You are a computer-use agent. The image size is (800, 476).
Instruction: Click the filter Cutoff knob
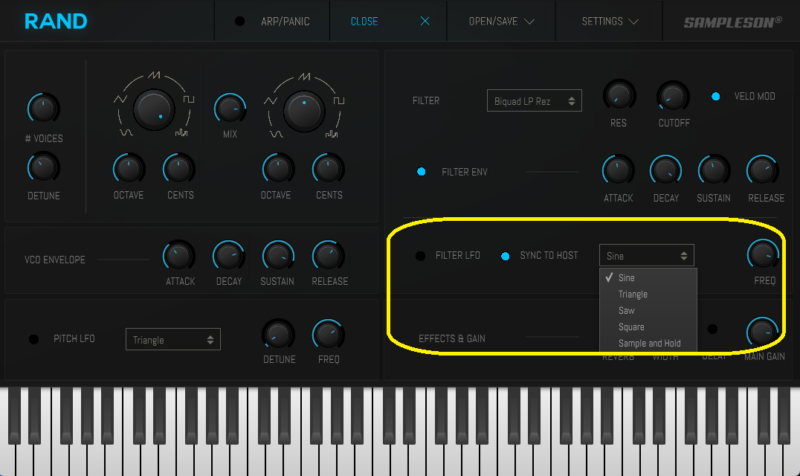[x=671, y=96]
